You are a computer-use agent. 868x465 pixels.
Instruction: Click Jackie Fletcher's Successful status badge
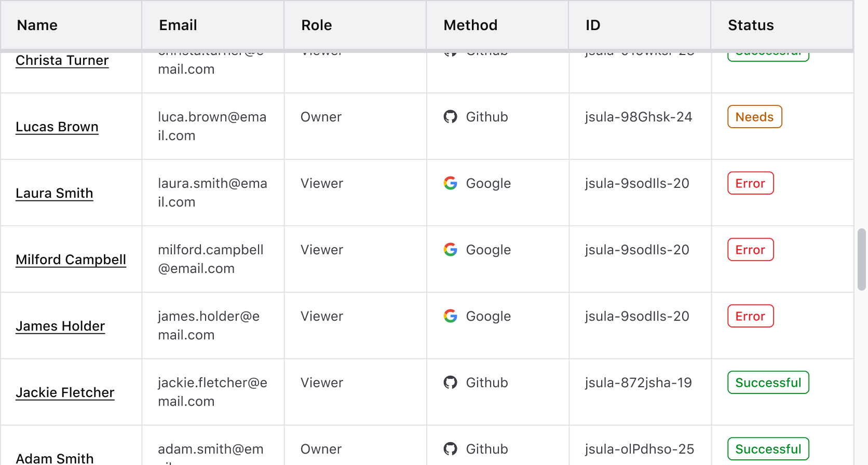(x=768, y=382)
